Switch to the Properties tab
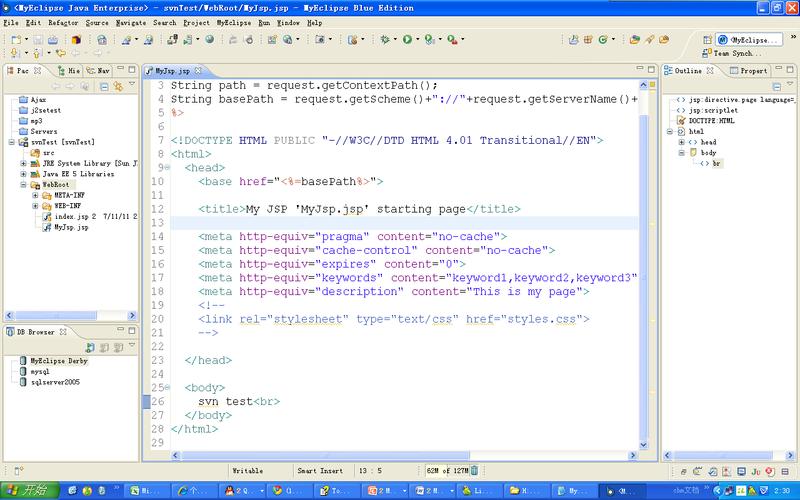Viewport: 800px width, 500px height. [x=748, y=71]
